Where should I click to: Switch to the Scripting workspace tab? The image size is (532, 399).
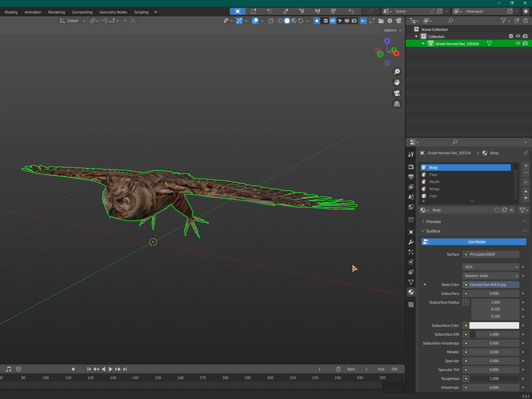click(x=141, y=12)
